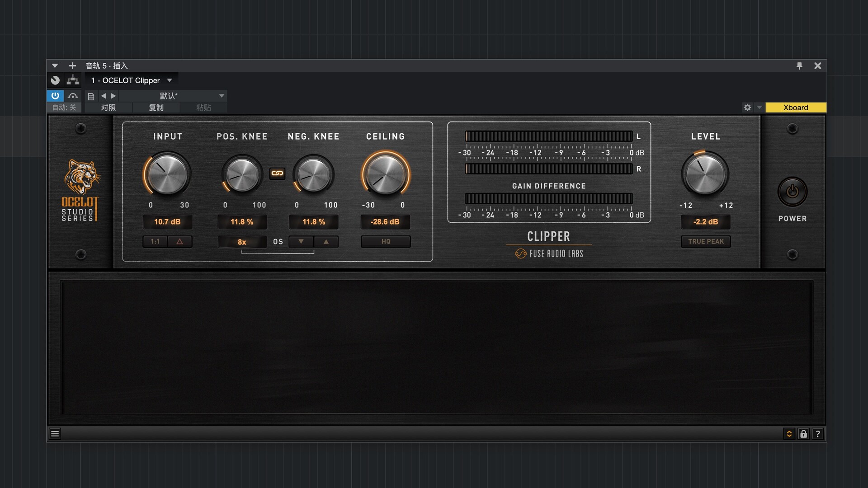Open help with the question mark icon
Viewport: 868px width, 488px height.
click(x=818, y=434)
